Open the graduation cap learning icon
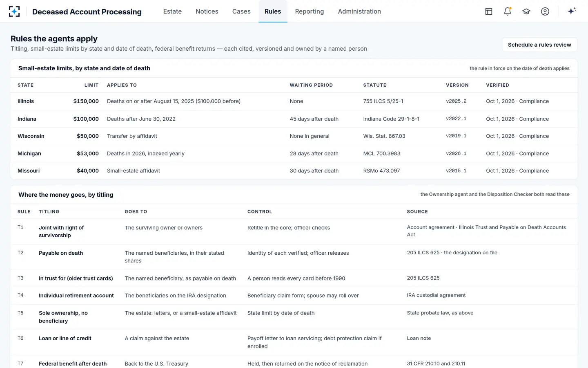This screenshot has height=368, width=588. [526, 11]
